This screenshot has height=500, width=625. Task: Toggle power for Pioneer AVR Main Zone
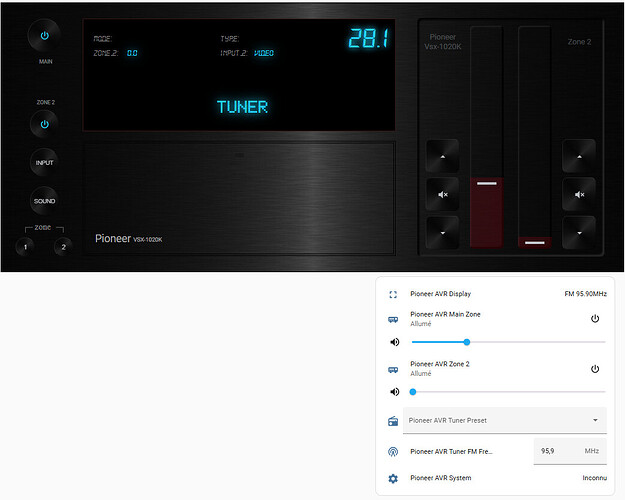[595, 319]
